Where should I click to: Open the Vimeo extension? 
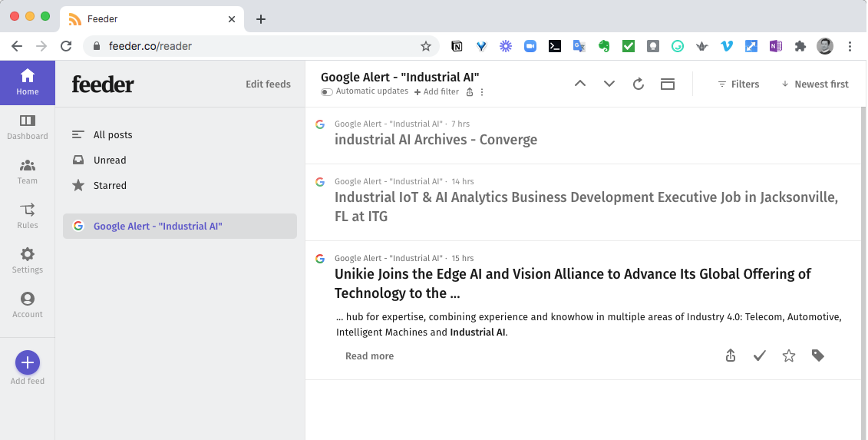tap(727, 47)
